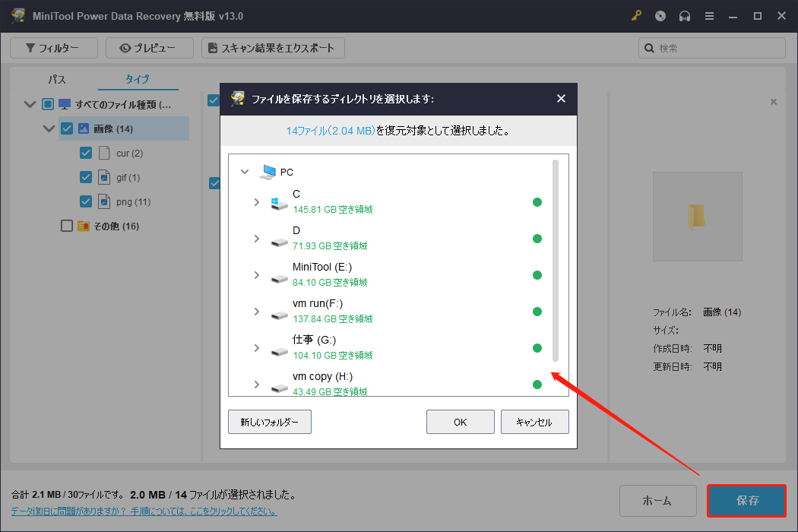Open the disc icon in title bar

tap(660, 16)
